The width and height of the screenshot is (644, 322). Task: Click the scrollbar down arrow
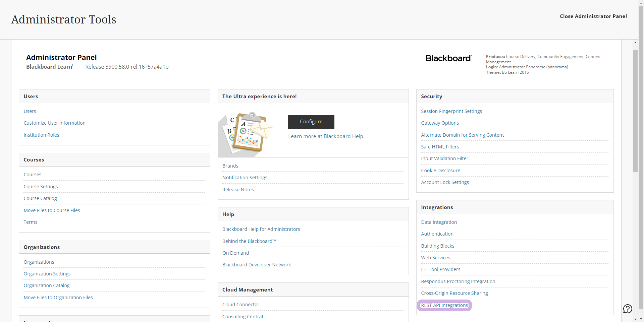635,319
